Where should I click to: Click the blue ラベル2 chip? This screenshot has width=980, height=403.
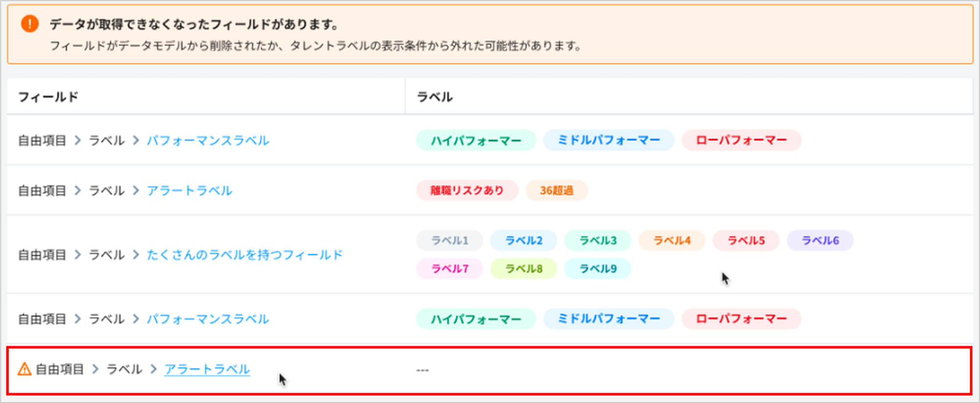click(x=523, y=240)
